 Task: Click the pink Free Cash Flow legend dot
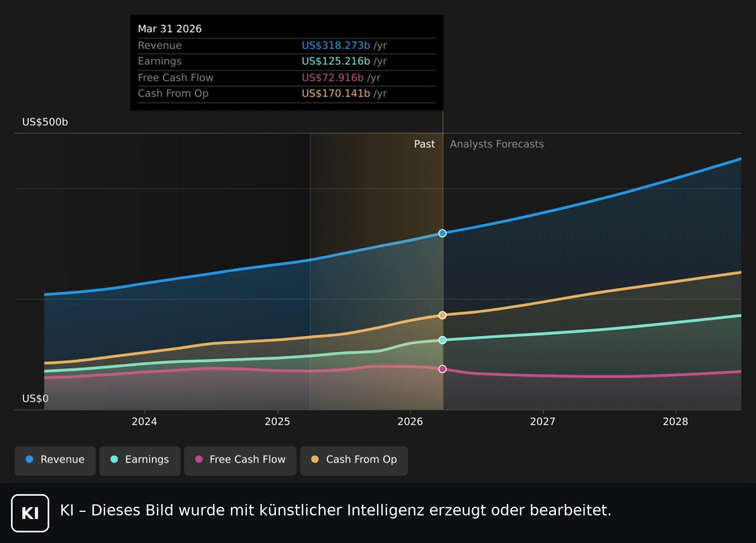click(199, 459)
